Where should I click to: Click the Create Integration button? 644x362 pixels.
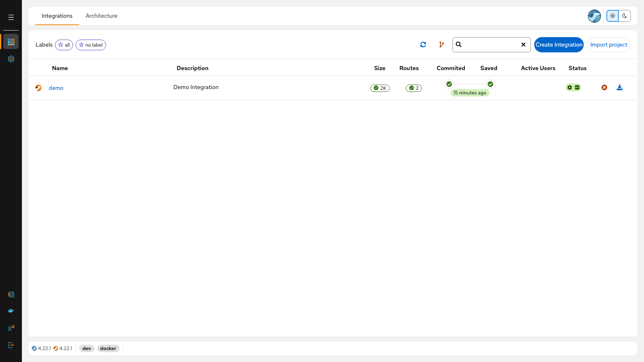(559, 45)
